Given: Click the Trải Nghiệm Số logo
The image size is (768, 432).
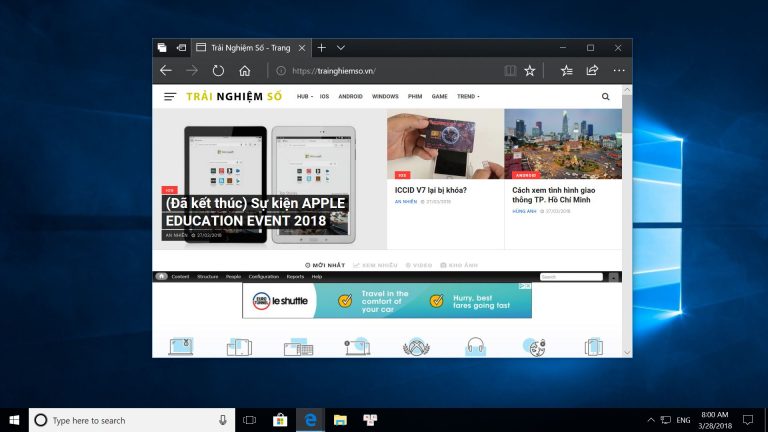Looking at the screenshot, I should [x=234, y=96].
